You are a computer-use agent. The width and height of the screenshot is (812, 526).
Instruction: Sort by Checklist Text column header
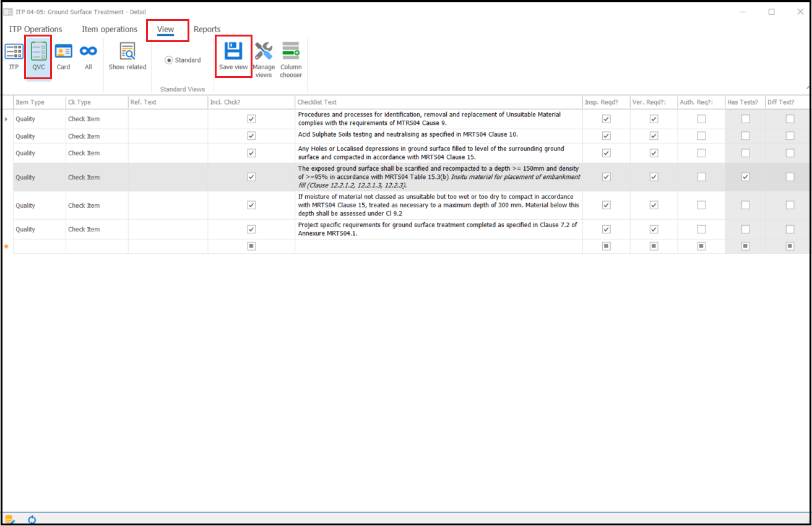pos(438,102)
